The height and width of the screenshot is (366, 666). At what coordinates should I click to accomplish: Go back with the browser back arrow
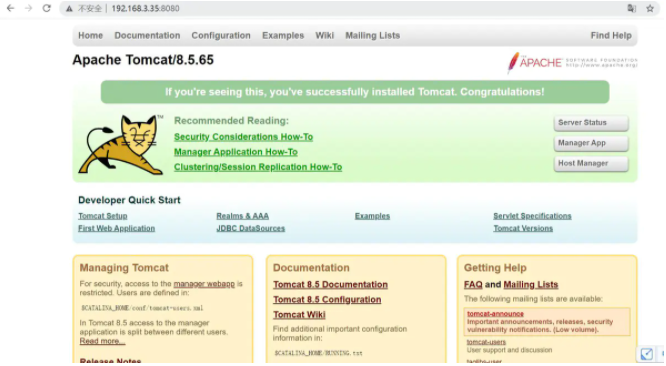pos(10,8)
